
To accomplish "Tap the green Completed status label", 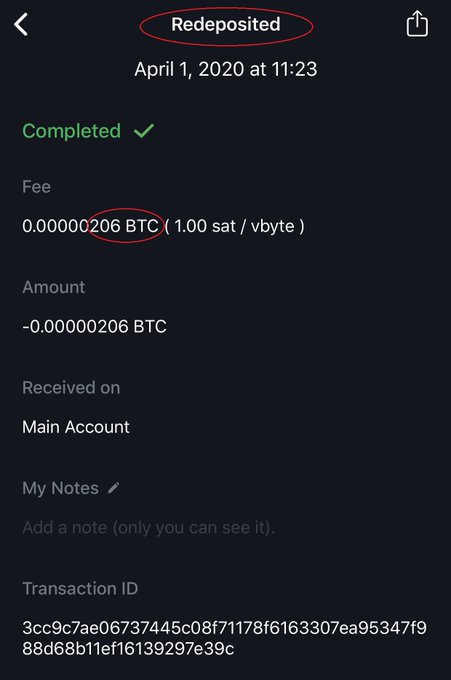I will [x=72, y=131].
